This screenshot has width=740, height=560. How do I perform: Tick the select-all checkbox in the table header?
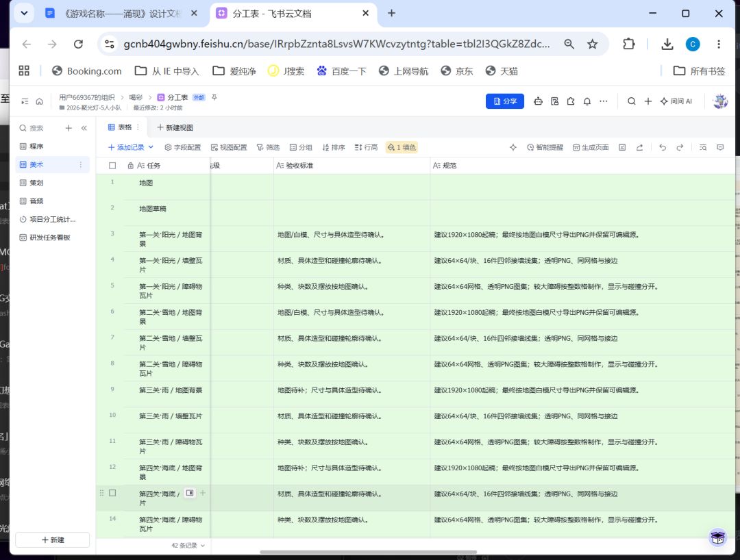(x=112, y=166)
